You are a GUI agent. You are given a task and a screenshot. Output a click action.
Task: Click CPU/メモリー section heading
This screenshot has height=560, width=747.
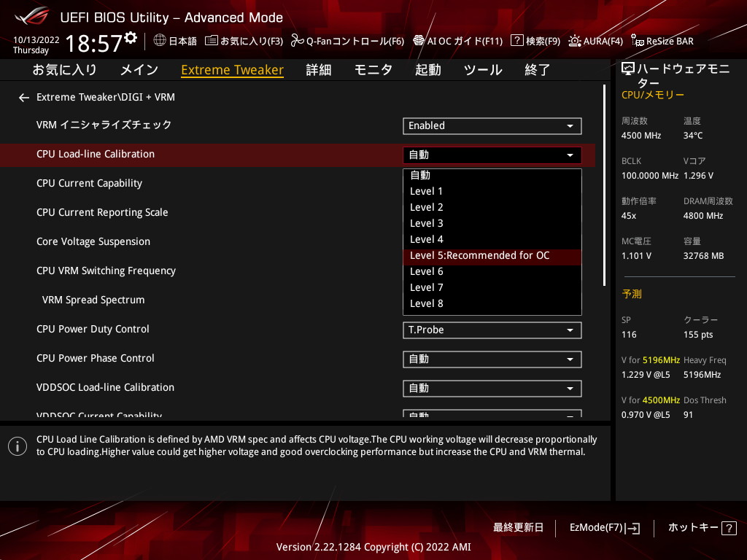653,95
